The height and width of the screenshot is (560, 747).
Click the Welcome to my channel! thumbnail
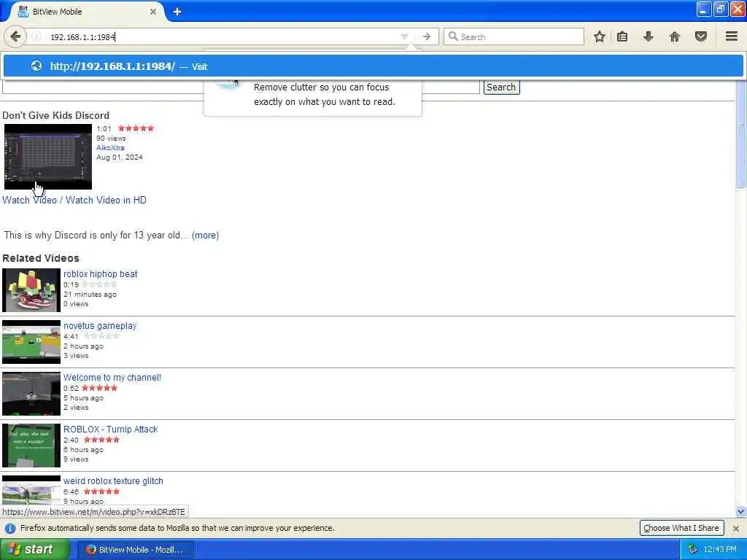click(31, 394)
